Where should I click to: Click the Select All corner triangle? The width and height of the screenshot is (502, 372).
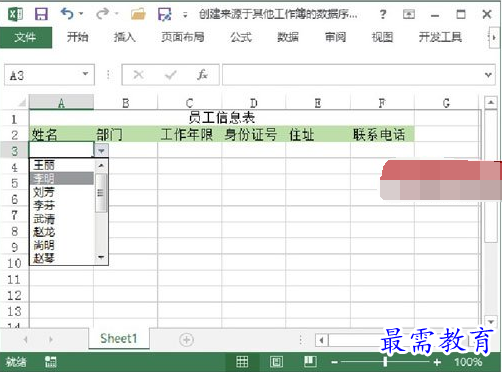click(21, 103)
